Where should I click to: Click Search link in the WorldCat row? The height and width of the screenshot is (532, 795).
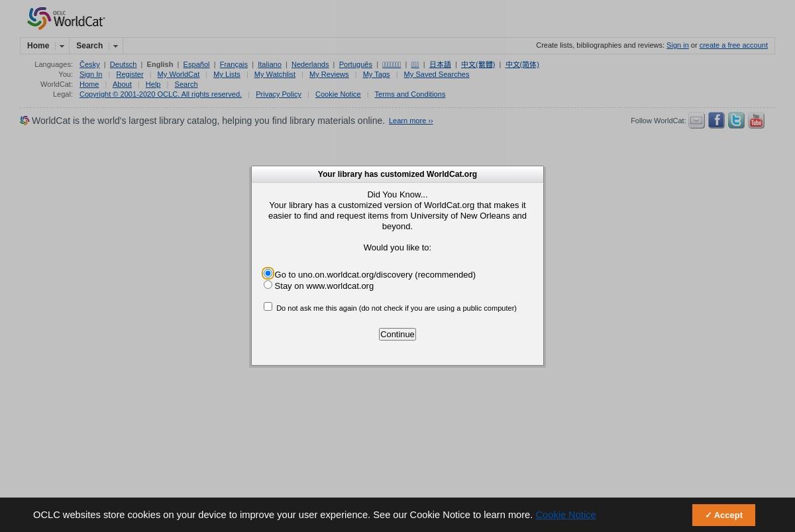click(186, 84)
